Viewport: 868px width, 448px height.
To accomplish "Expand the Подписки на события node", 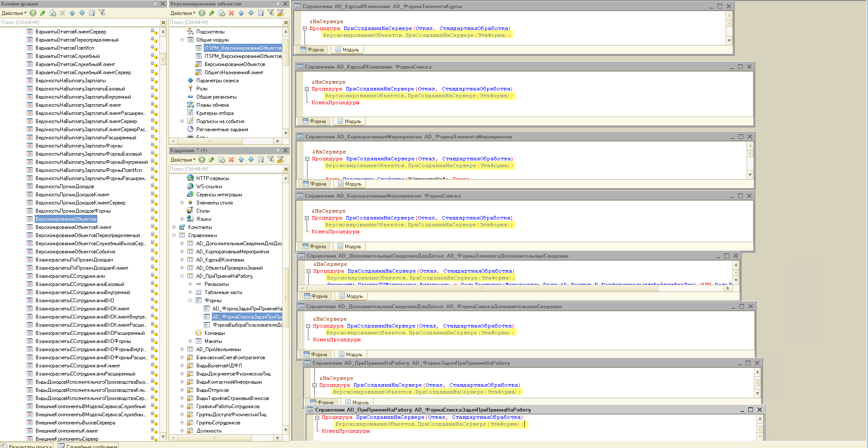I will click(182, 121).
